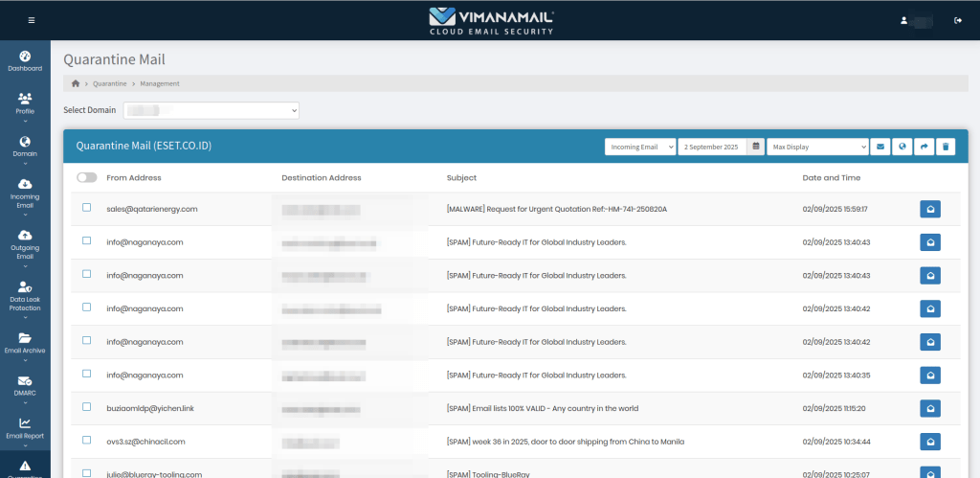Click Management in the breadcrumb
Screen dimensions: 980x478
160,83
